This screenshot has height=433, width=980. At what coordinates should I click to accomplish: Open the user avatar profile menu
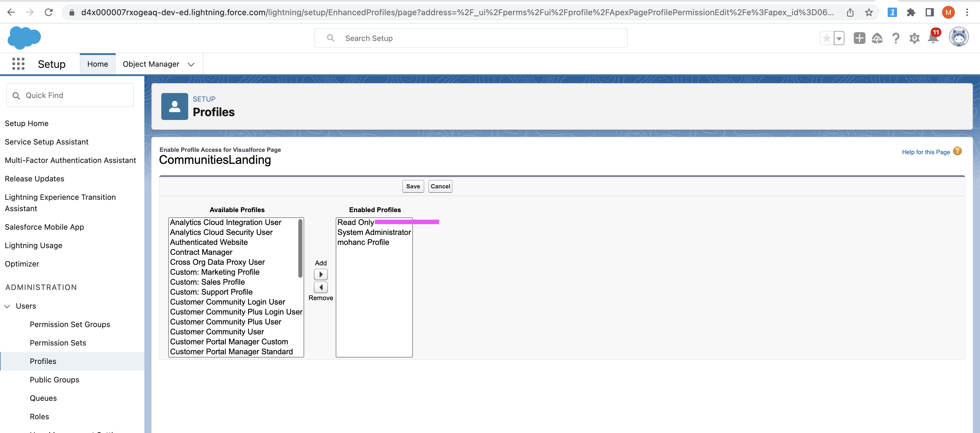click(x=958, y=37)
